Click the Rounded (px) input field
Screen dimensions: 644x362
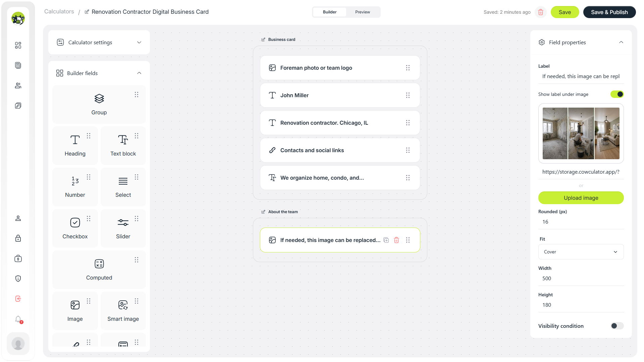581,222
